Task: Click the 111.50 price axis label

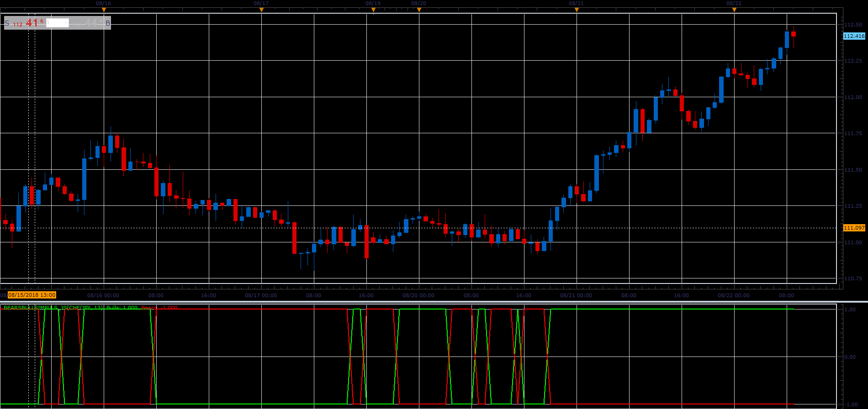Action: click(853, 170)
